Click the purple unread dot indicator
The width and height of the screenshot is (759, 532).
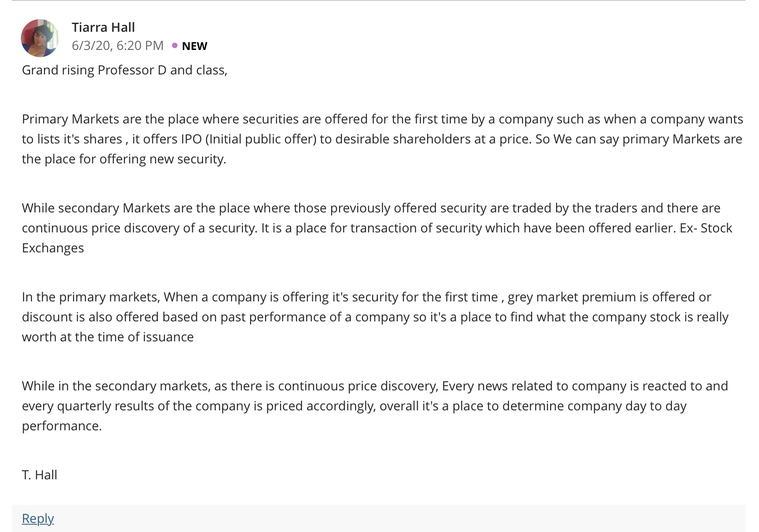(x=175, y=45)
